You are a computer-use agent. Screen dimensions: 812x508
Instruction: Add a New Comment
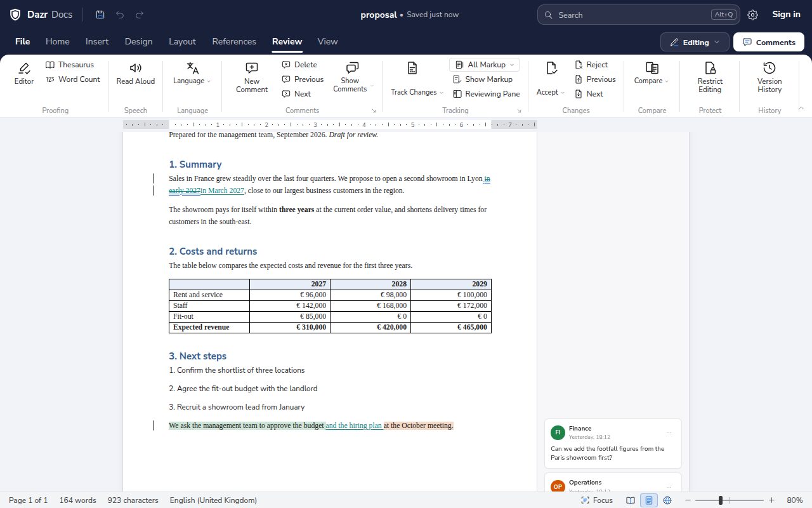[252, 77]
